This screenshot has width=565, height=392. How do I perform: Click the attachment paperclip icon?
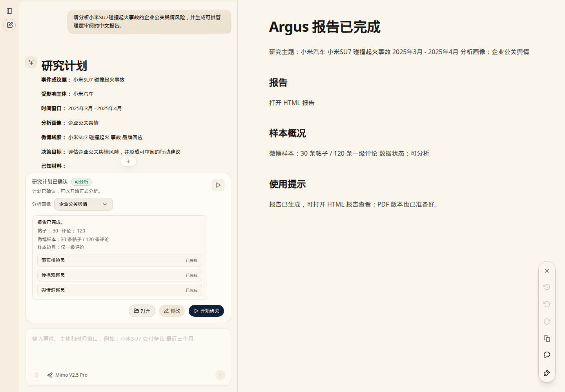coord(36,375)
